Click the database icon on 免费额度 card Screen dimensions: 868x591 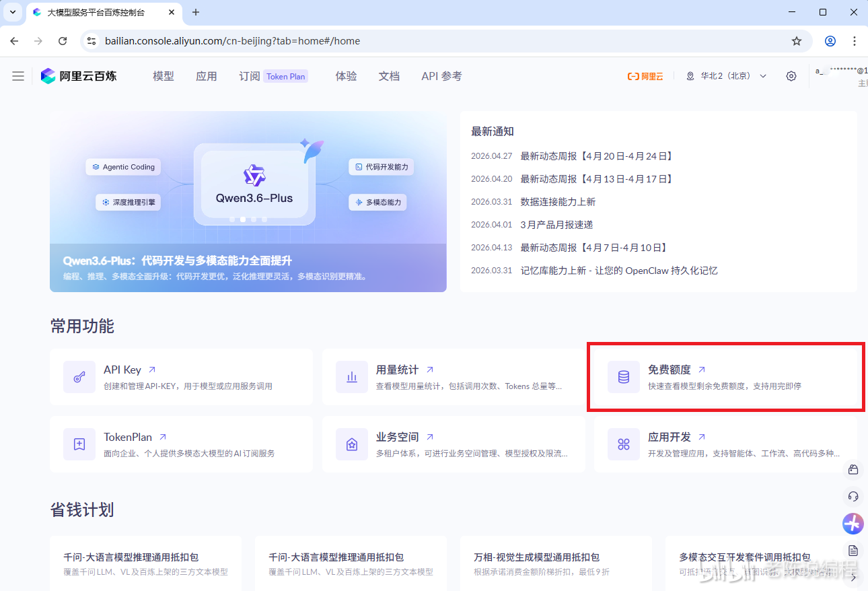(x=624, y=377)
